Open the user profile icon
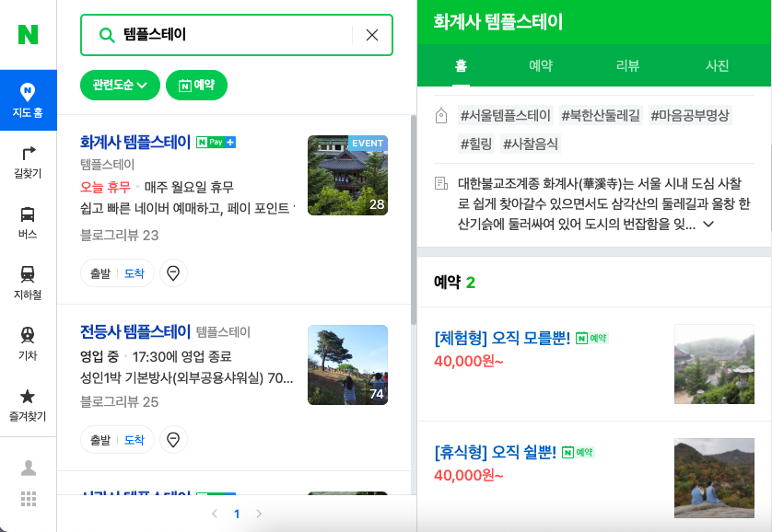Viewport: 772px width, 532px height. pyautogui.click(x=29, y=468)
